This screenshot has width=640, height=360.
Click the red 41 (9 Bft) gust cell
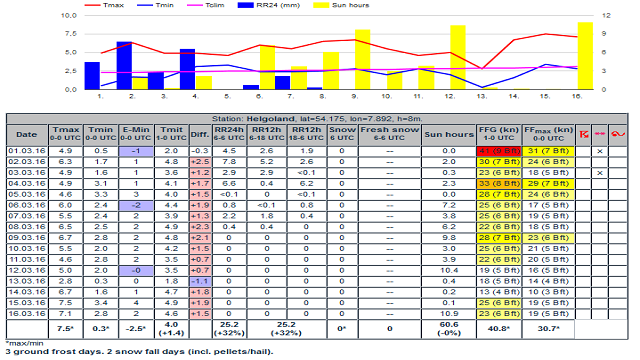point(499,151)
